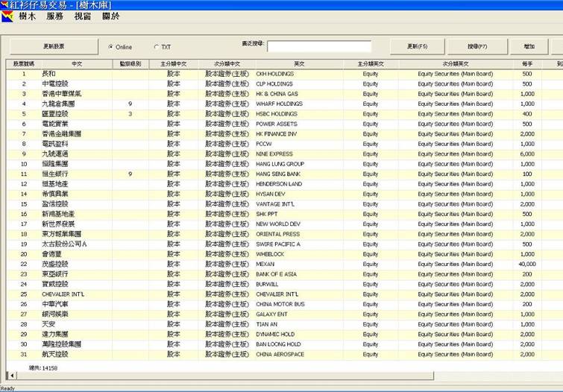Viewport: 563px width, 392px height.
Task: Select the CHINA AEROSPACE cell
Action: 299,354
